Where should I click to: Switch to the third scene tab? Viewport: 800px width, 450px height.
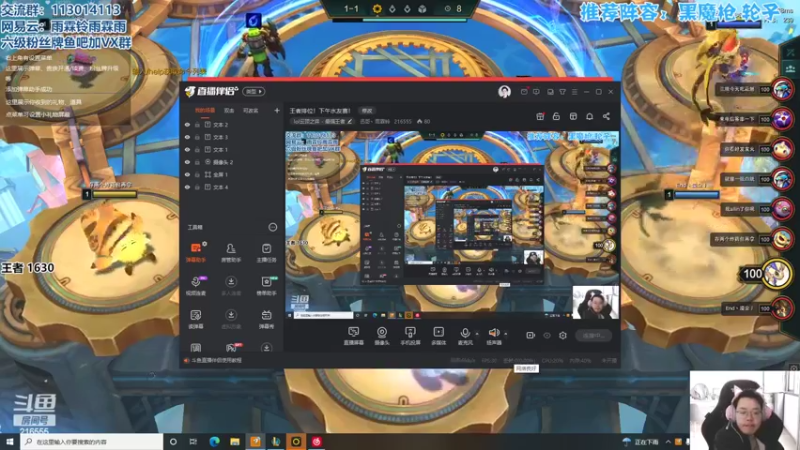pyautogui.click(x=250, y=110)
